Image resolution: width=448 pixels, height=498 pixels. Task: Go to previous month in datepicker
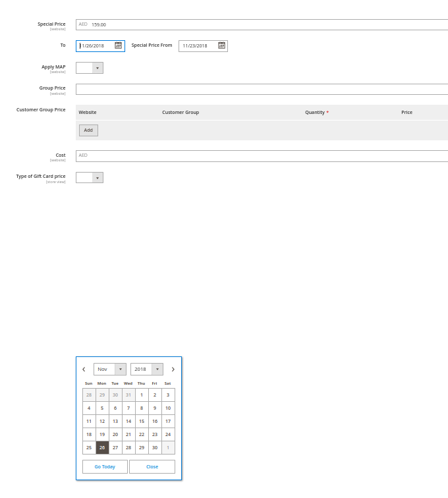(84, 370)
